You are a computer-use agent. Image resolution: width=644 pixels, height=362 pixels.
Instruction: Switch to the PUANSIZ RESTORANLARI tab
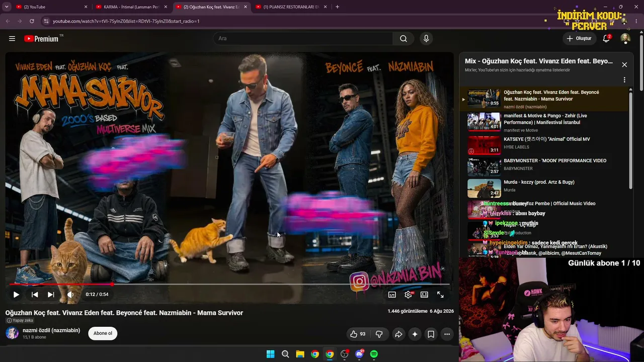[x=290, y=7]
